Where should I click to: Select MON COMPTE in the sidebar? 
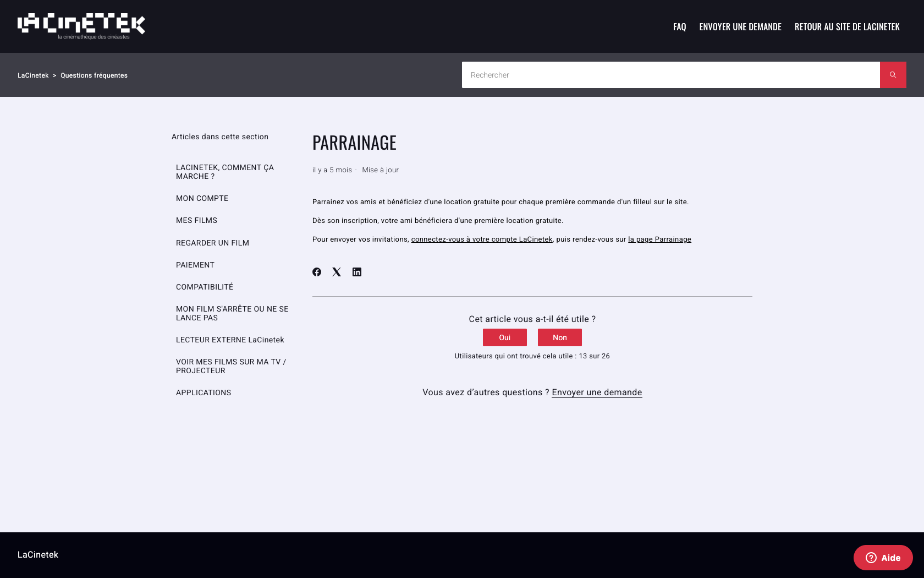202,198
